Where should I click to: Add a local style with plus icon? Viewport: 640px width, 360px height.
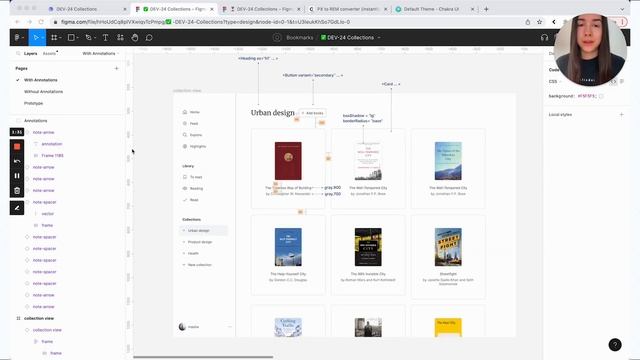pyautogui.click(x=621, y=115)
